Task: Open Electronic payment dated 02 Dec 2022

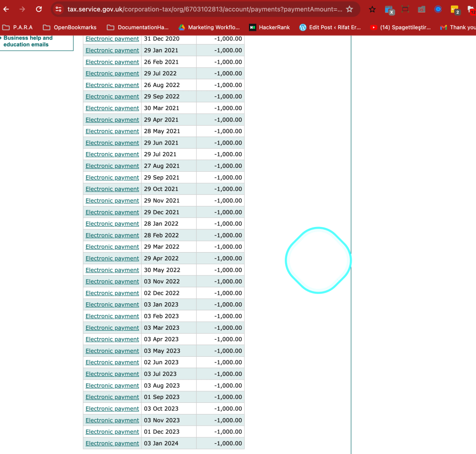Action: point(112,293)
